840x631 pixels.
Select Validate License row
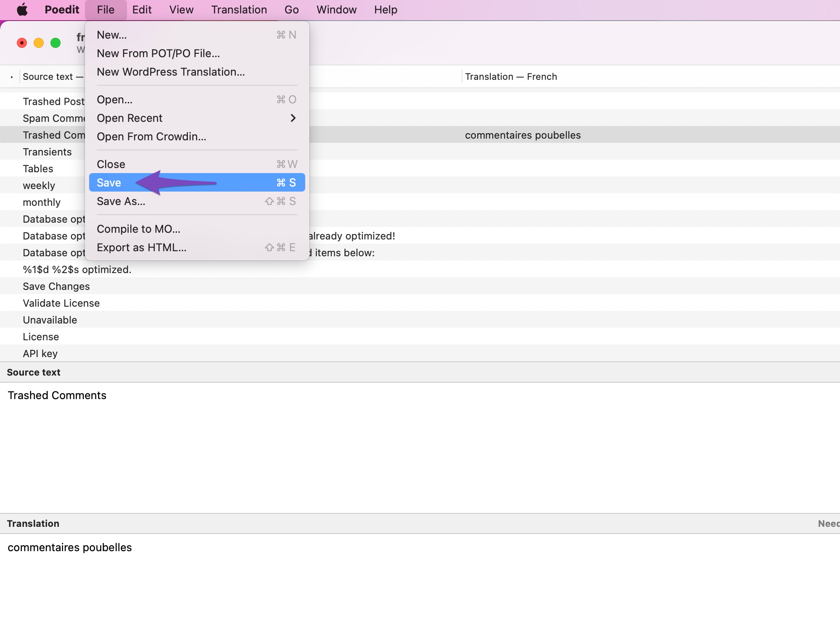[x=420, y=303]
